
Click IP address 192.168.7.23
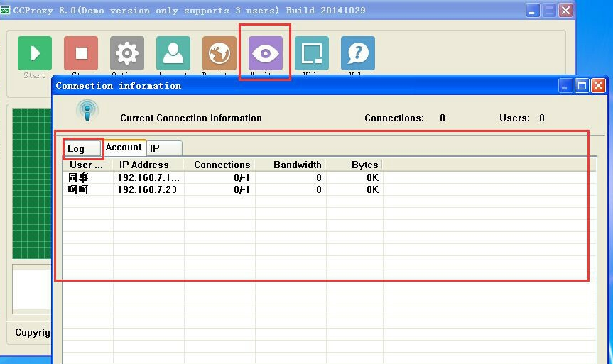click(147, 190)
